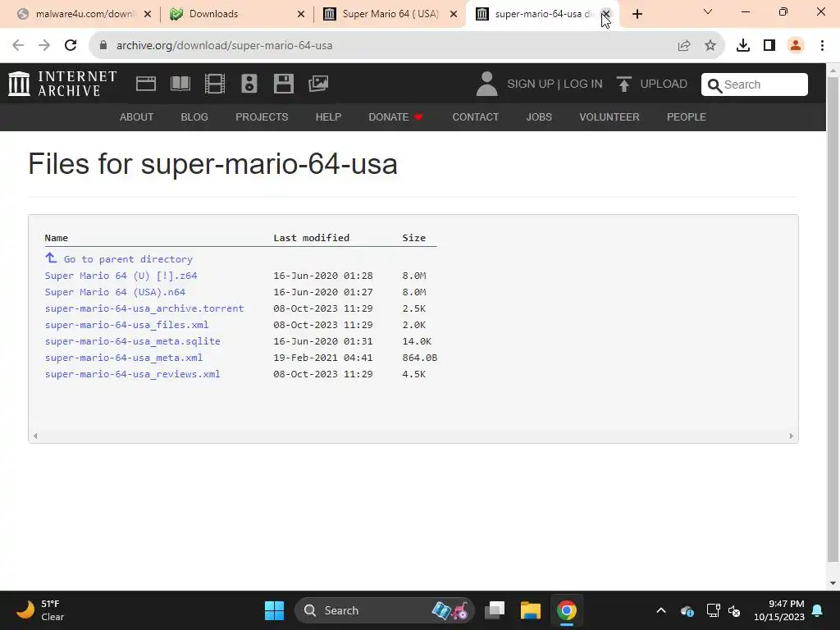Open the CONTACT menu item
840x630 pixels.
[475, 116]
